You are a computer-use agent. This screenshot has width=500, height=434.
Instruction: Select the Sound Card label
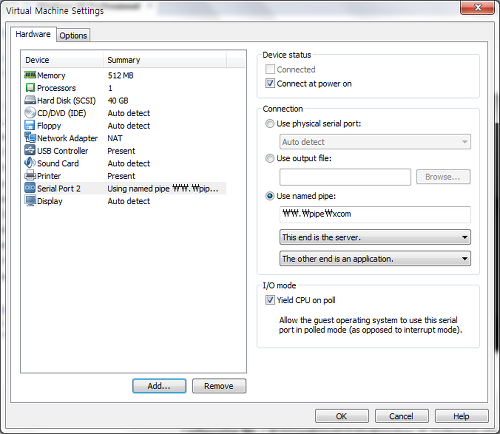(58, 163)
